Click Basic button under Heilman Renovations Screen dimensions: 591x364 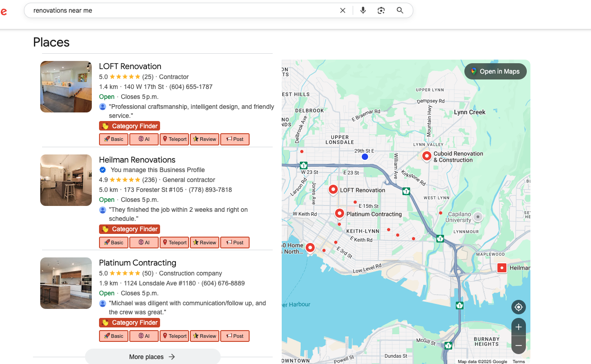(x=113, y=243)
